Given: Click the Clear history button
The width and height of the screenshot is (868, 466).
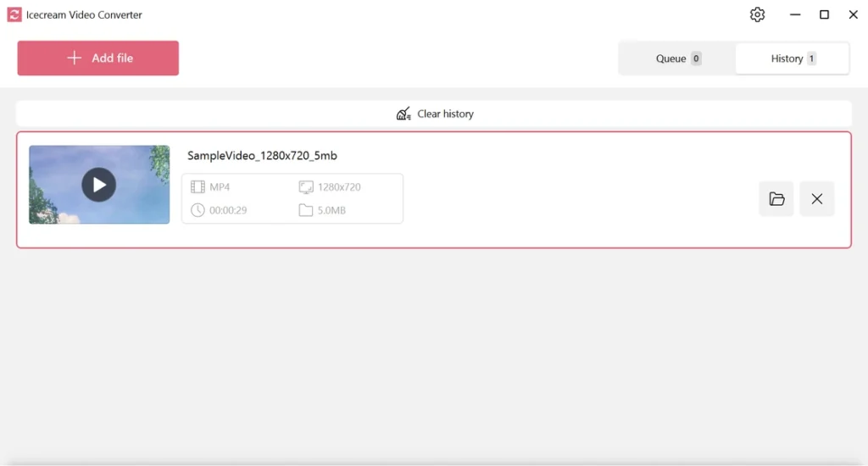Looking at the screenshot, I should [434, 114].
